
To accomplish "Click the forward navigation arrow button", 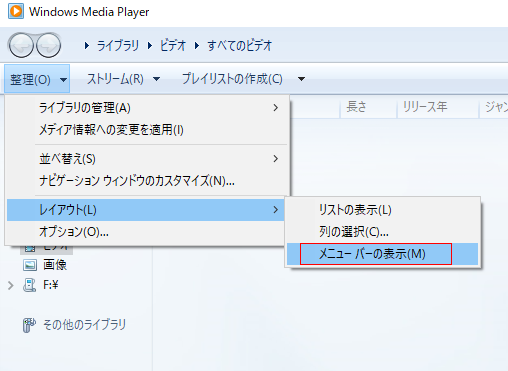I will point(49,45).
